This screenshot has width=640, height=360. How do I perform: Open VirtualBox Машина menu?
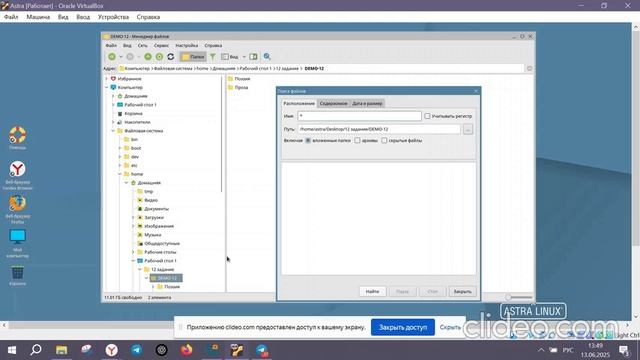(x=38, y=17)
